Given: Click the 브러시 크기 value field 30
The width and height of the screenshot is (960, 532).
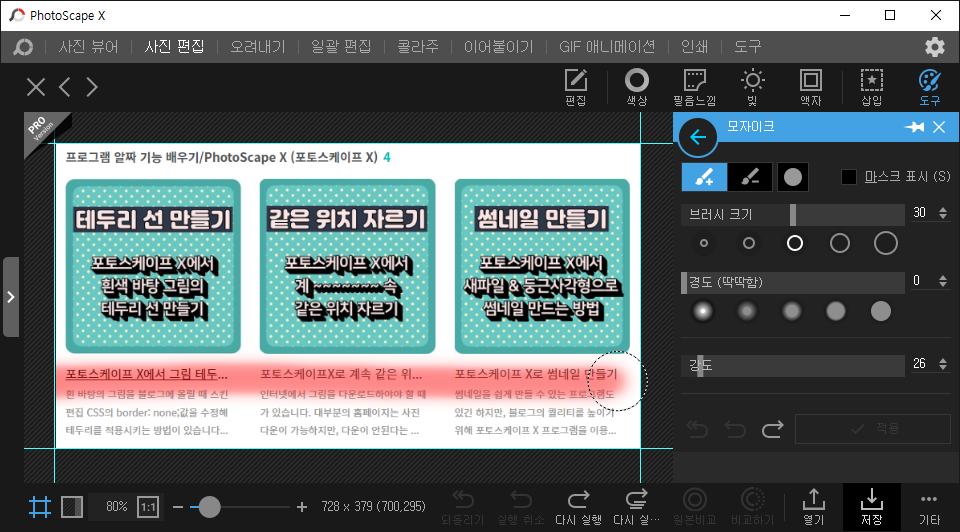Looking at the screenshot, I should (920, 212).
